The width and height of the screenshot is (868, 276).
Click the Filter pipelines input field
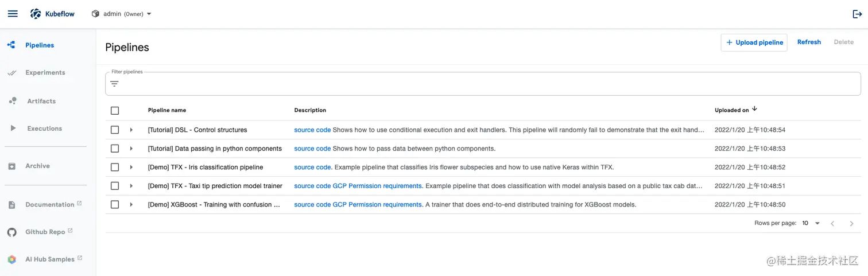pos(488,84)
